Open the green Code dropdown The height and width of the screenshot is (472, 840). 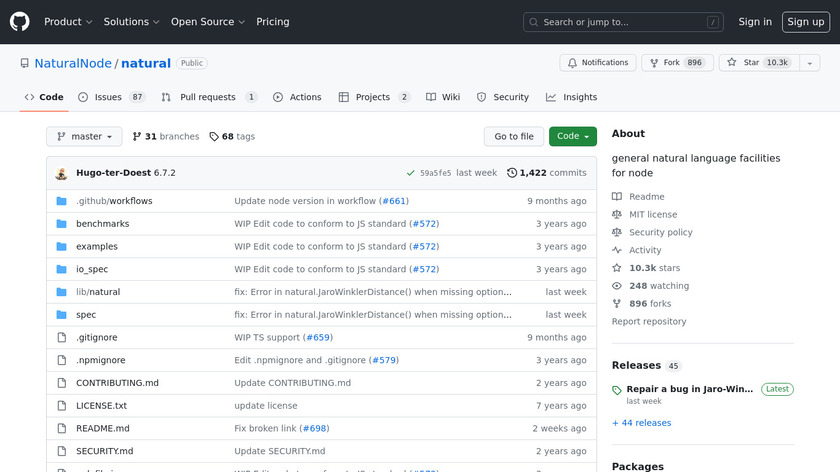pos(572,137)
